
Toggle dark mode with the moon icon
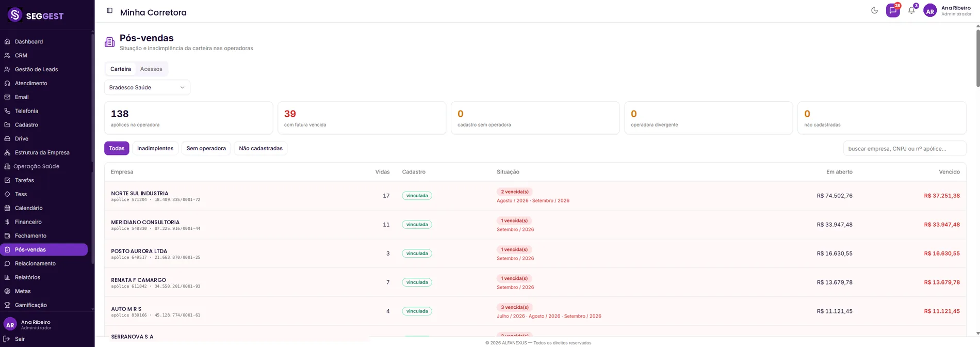point(874,10)
